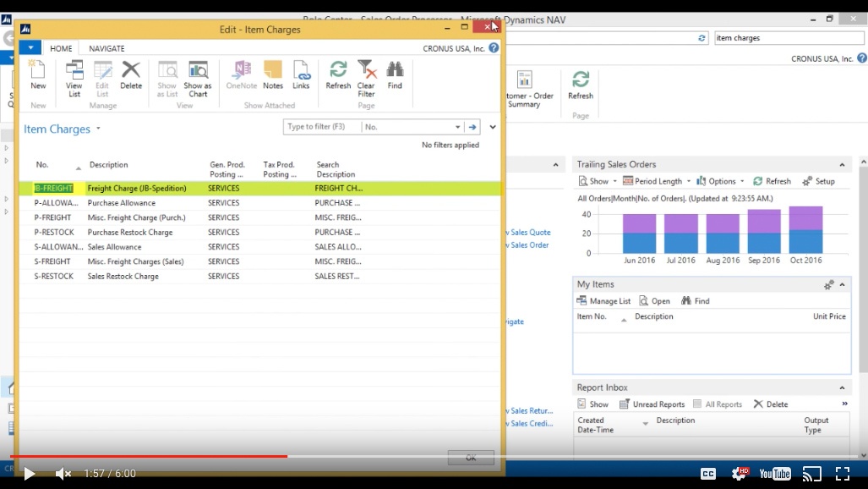
Task: Select Unread Reports in Report Inbox
Action: (x=652, y=404)
